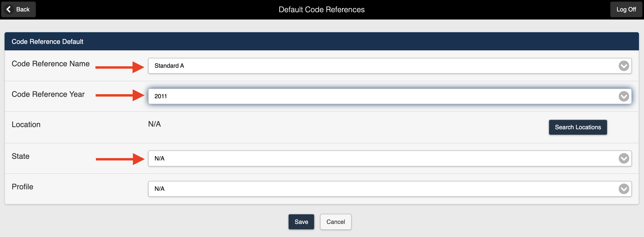Go Back to the previous screen
644x237 pixels.
point(18,9)
